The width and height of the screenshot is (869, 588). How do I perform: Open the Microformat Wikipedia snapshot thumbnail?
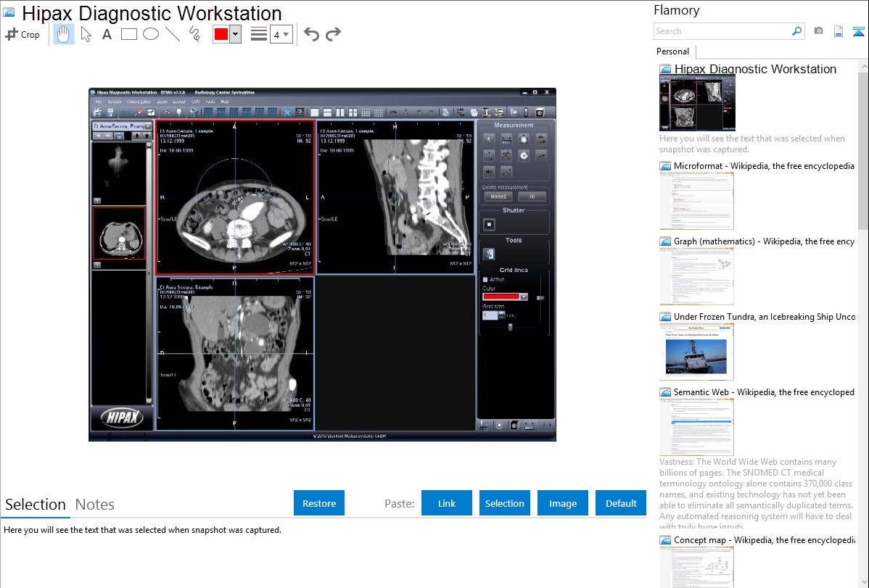(x=696, y=201)
